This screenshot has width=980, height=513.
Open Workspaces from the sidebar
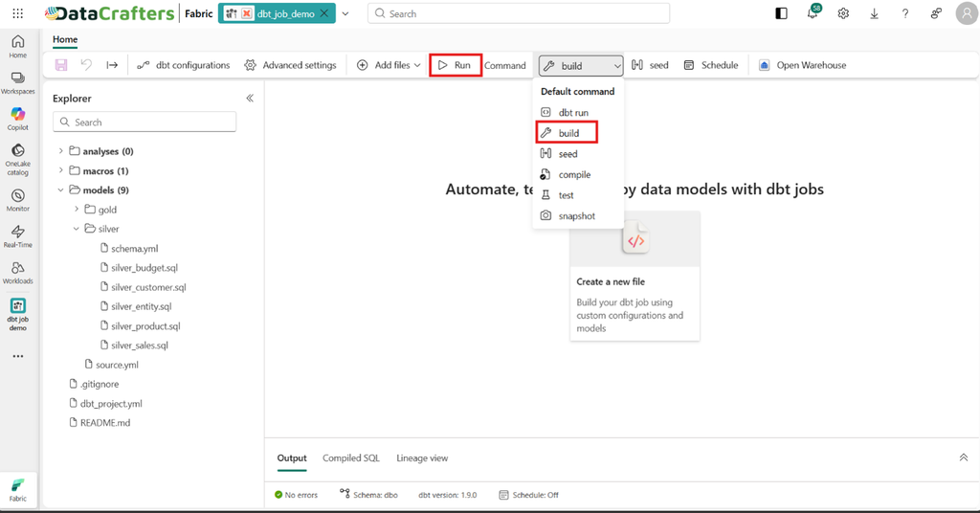click(17, 83)
